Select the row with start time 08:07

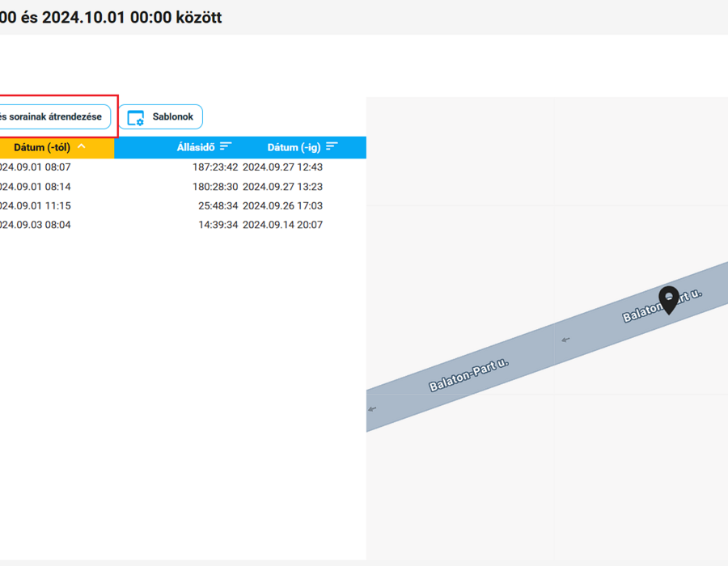(183, 167)
